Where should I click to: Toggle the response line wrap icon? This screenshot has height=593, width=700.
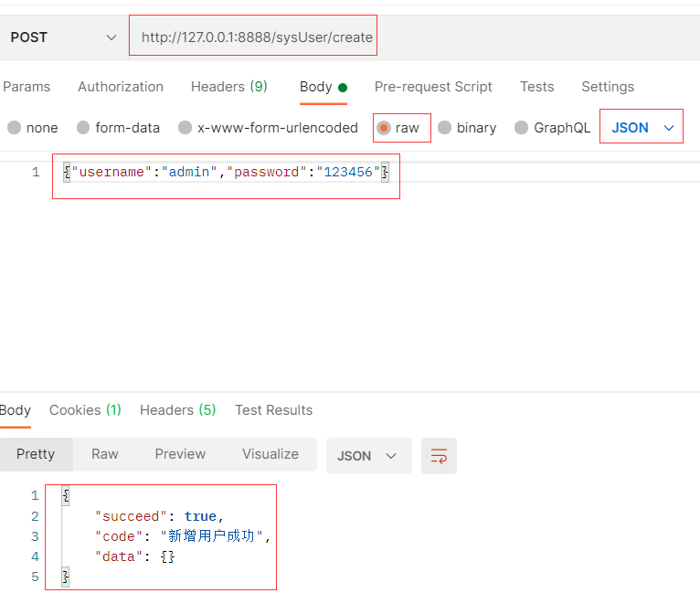point(439,456)
